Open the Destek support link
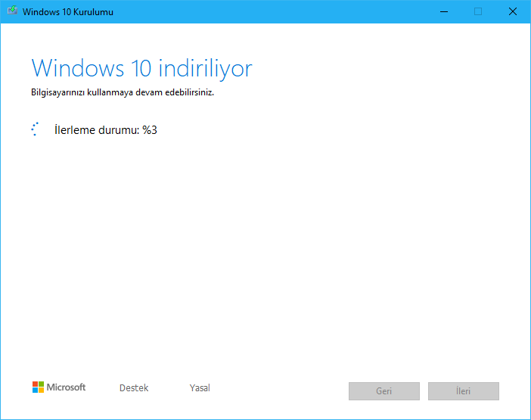 [x=134, y=387]
